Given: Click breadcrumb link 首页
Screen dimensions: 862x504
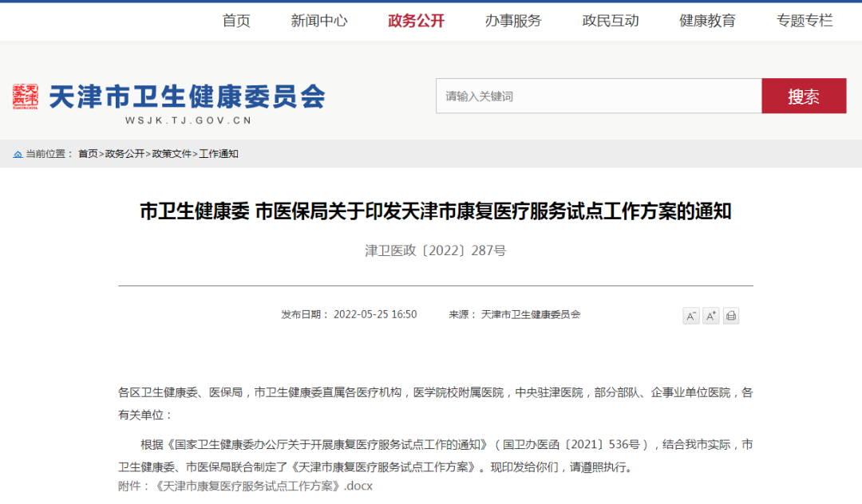Looking at the screenshot, I should point(88,154).
